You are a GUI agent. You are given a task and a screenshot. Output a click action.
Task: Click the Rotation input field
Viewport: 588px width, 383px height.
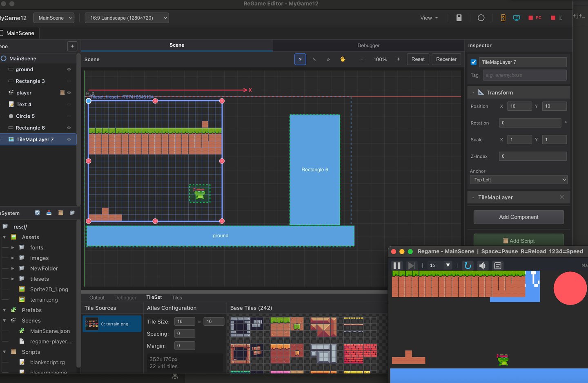(530, 123)
